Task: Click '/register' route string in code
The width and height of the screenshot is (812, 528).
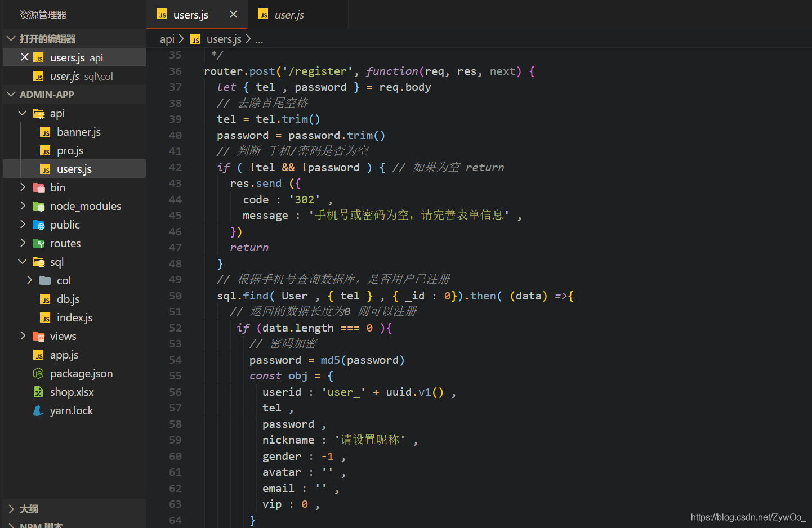Action: [318, 71]
